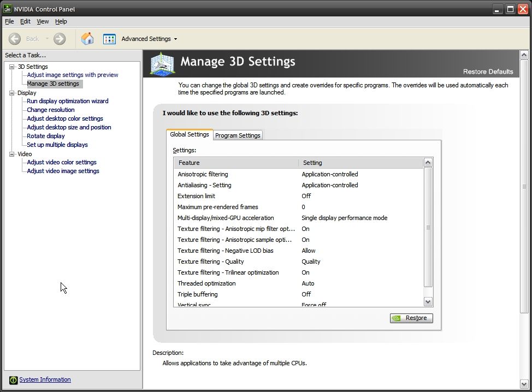Open the View menu

(43, 21)
